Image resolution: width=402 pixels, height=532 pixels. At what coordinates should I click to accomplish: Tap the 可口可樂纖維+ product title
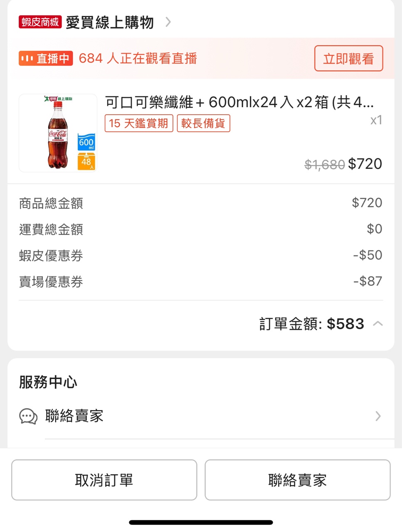tap(239, 102)
